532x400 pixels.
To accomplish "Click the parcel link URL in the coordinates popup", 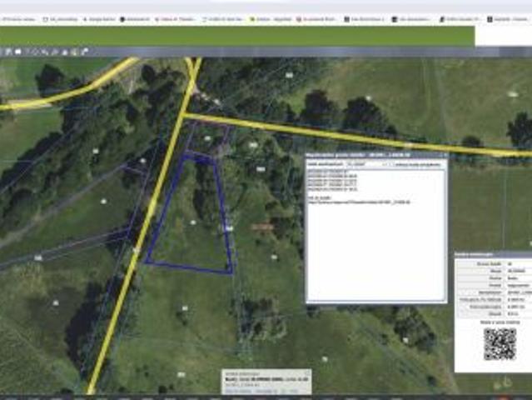I will pos(359,202).
